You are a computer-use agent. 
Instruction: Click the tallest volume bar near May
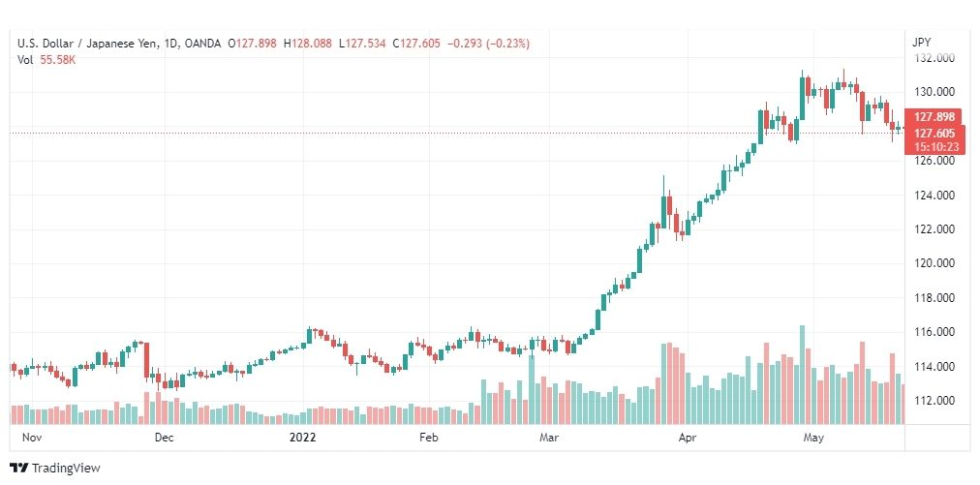(x=802, y=375)
